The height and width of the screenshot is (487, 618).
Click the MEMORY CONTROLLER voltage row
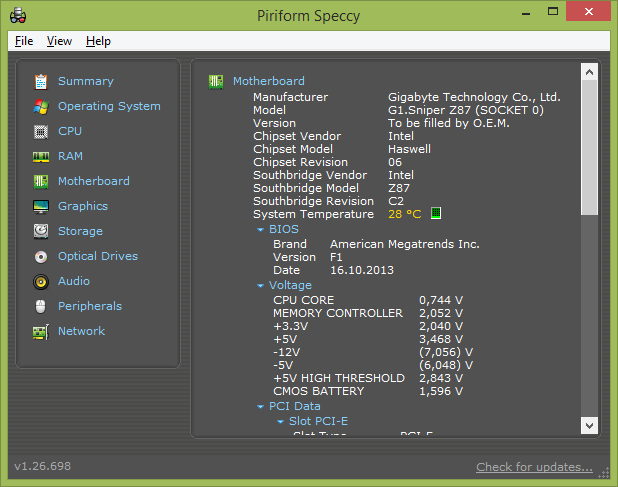point(368,313)
